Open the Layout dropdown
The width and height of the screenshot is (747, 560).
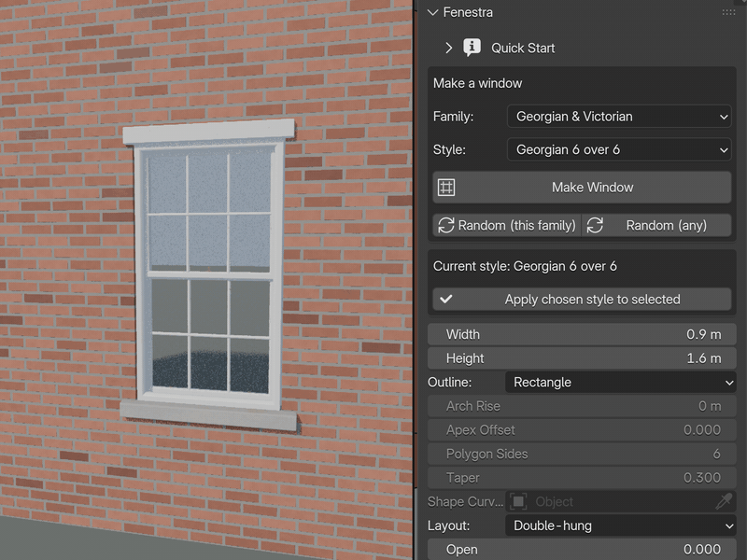(621, 525)
